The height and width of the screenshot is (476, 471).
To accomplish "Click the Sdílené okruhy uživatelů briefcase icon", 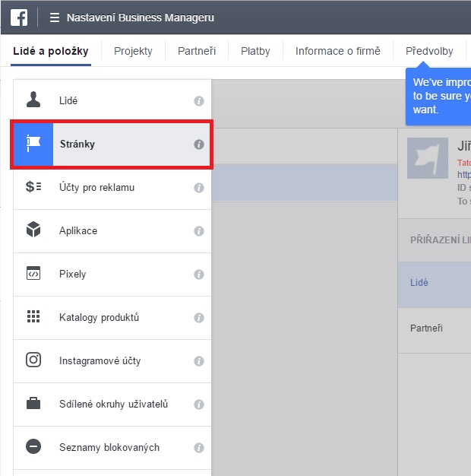I will click(x=33, y=404).
